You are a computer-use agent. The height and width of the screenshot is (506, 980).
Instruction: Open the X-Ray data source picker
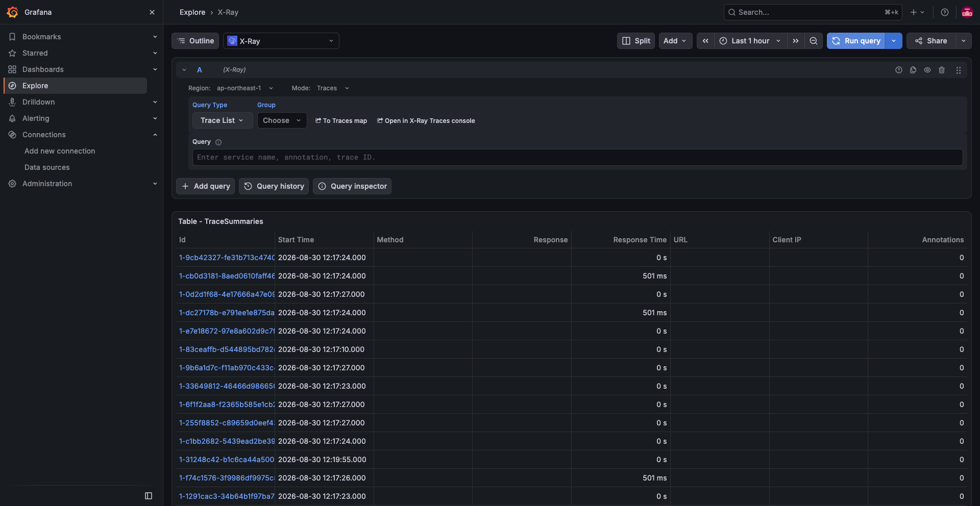281,41
